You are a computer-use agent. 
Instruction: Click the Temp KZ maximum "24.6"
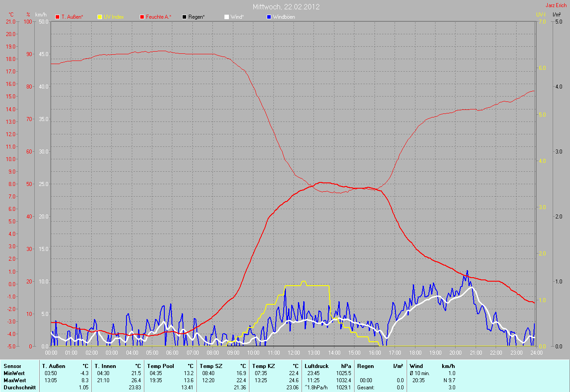click(x=294, y=380)
